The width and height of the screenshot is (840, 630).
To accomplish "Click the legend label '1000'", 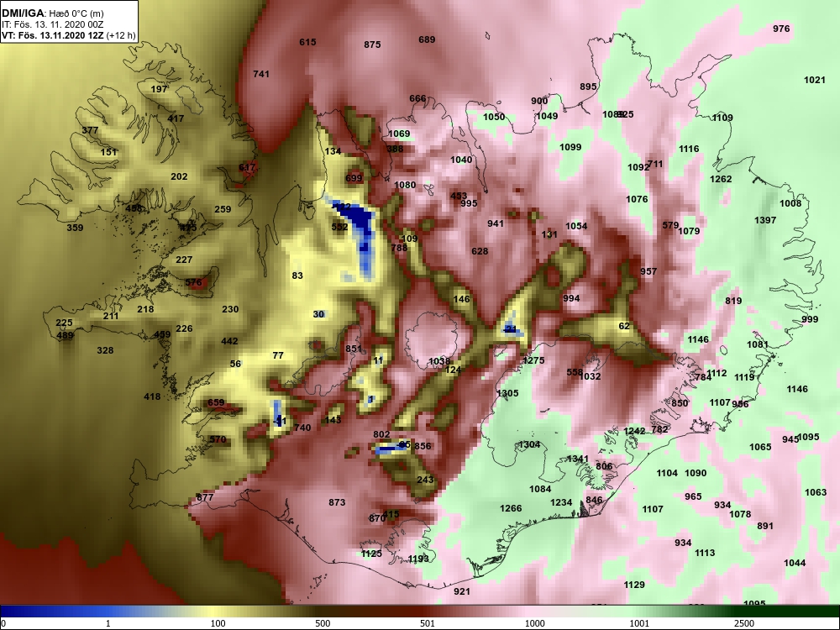I will point(534,623).
